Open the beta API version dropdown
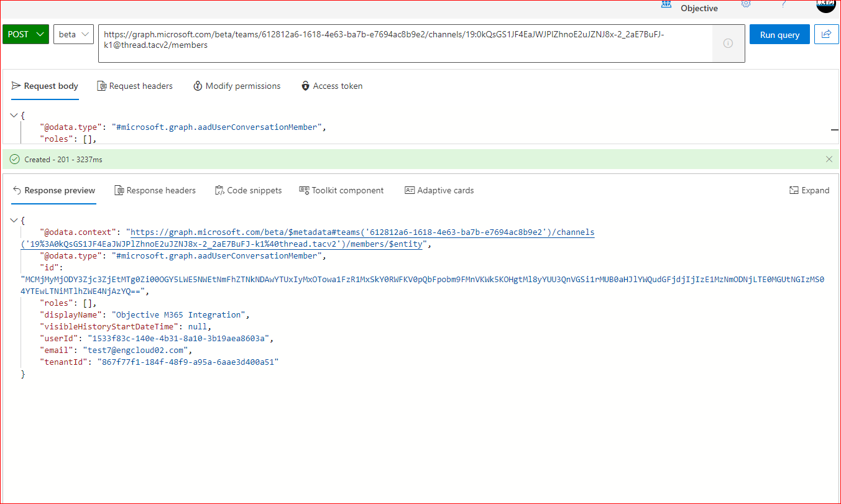 tap(73, 34)
